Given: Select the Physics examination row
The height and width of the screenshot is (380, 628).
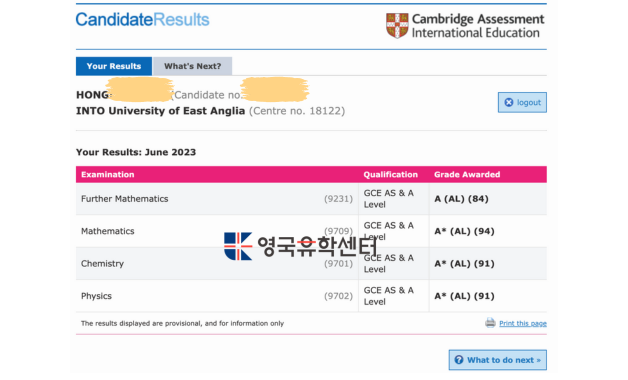Looking at the screenshot, I should tap(311, 296).
